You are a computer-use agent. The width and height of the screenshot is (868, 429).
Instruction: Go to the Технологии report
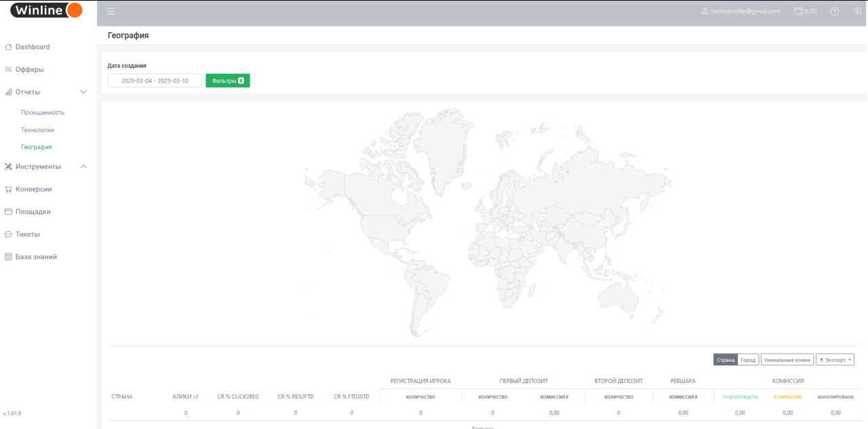pos(37,129)
